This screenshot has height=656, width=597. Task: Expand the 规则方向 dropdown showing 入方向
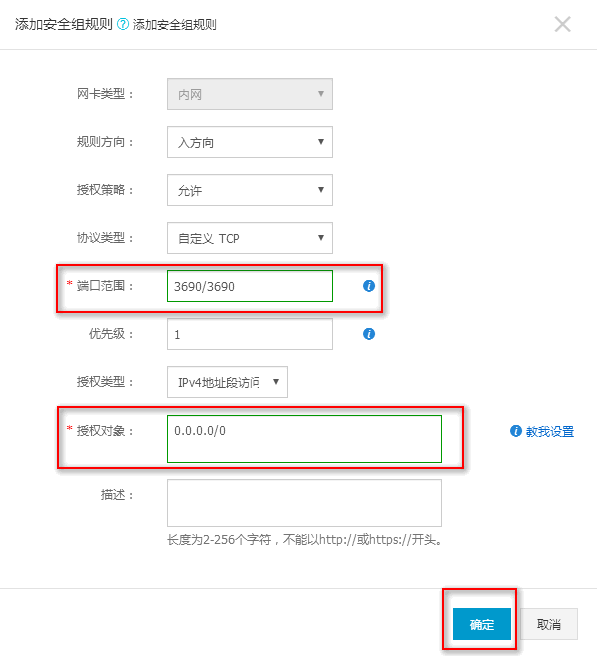pos(250,142)
